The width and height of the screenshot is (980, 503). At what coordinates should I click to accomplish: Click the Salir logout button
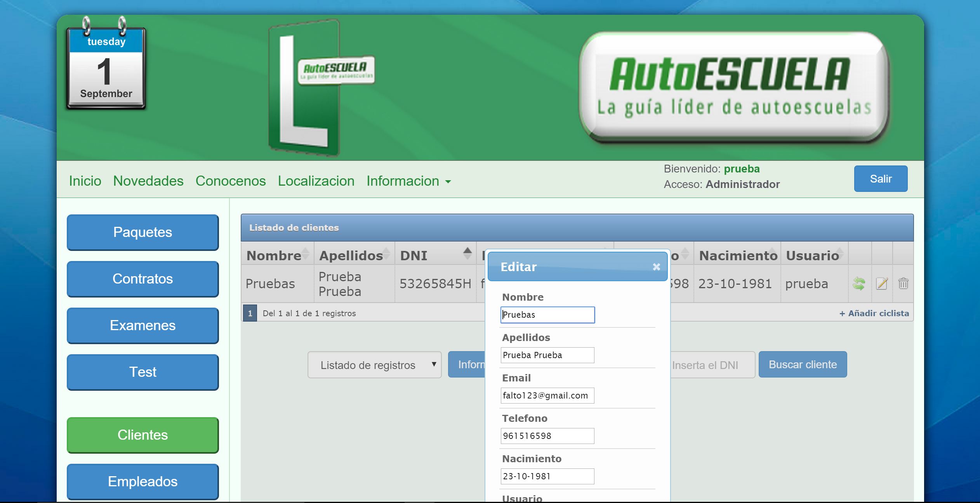[880, 179]
